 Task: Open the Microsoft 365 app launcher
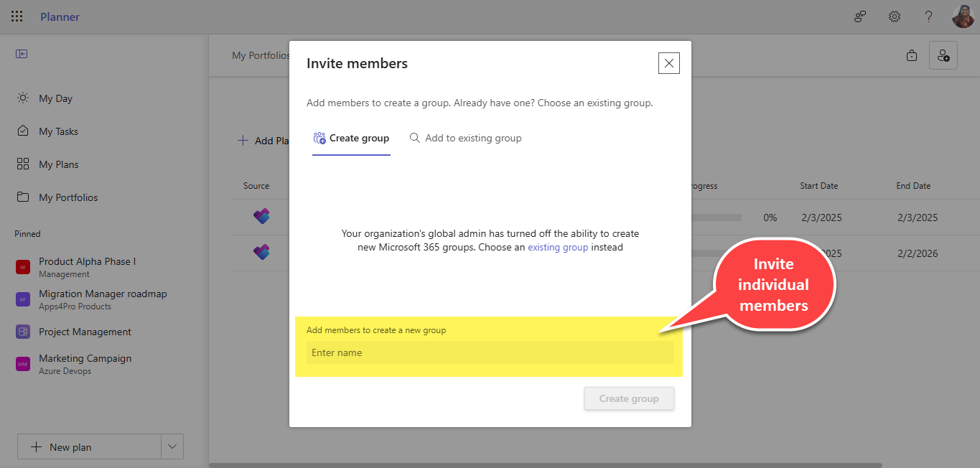pyautogui.click(x=17, y=17)
